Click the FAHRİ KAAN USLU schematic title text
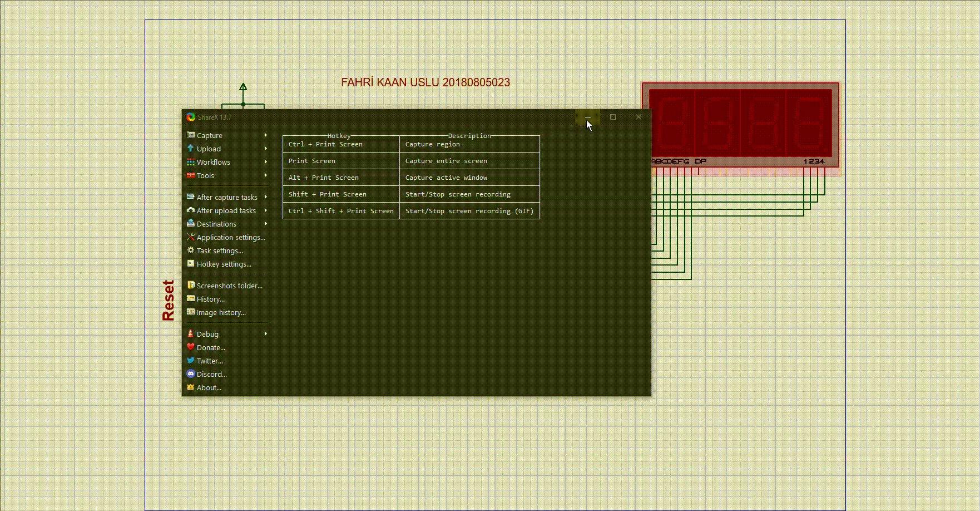 pos(425,82)
